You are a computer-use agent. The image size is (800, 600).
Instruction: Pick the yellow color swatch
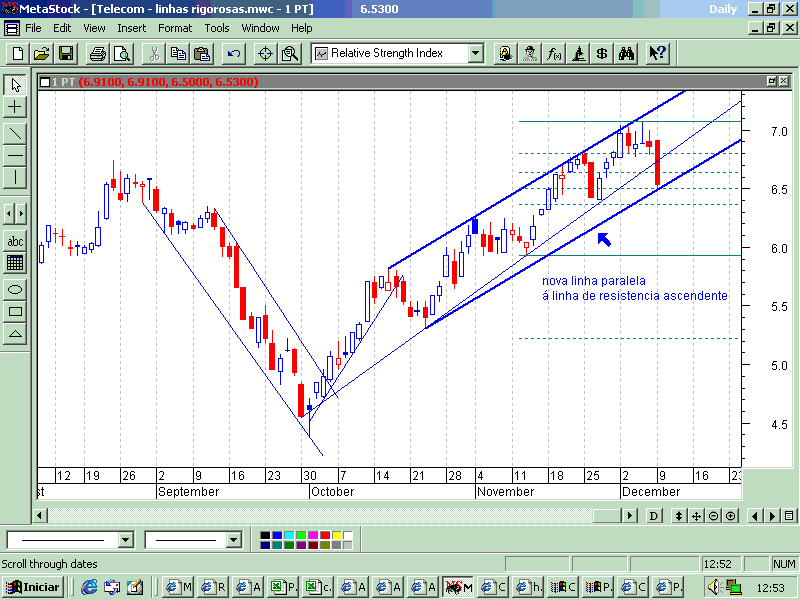point(337,535)
